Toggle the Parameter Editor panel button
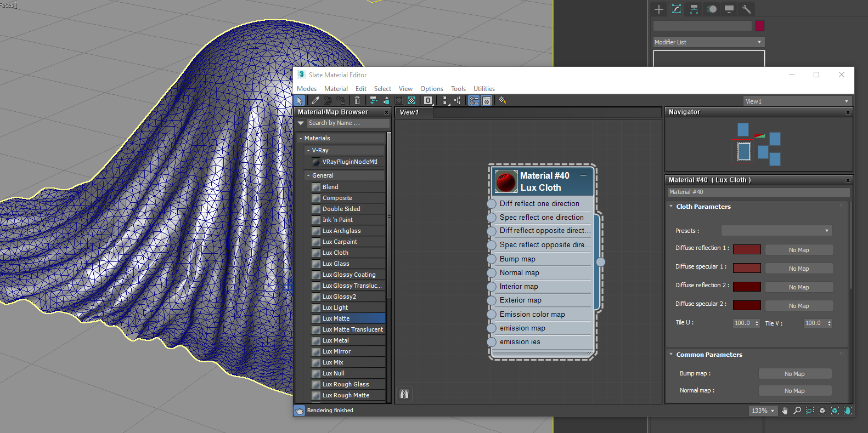Viewport: 868px width, 433px height. [x=487, y=100]
